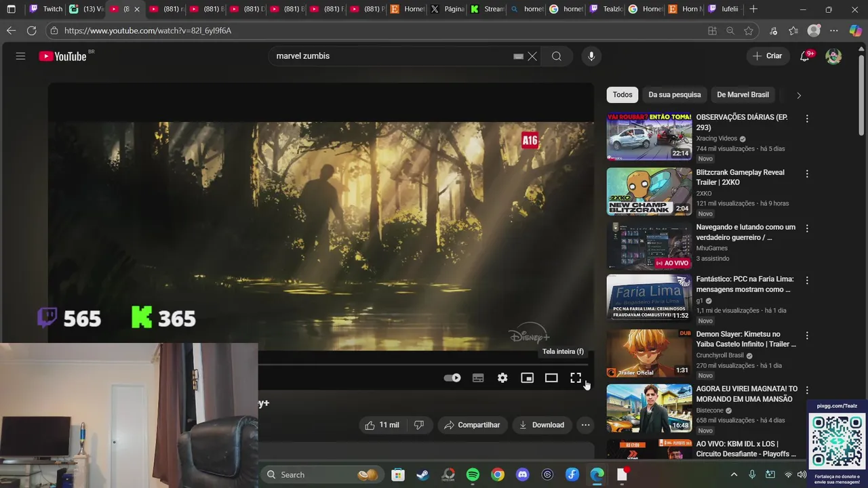Open Spotify from the taskbar
This screenshot has height=488, width=868.
click(473, 474)
